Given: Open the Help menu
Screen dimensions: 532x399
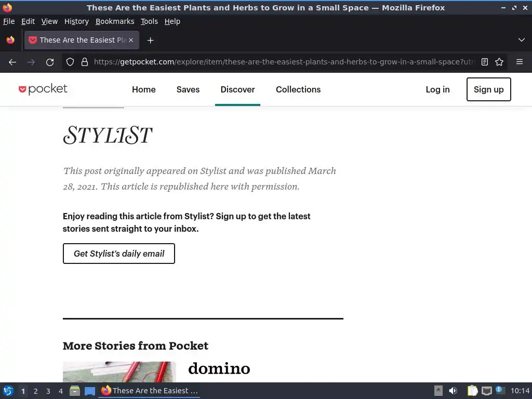Looking at the screenshot, I should 172,21.
